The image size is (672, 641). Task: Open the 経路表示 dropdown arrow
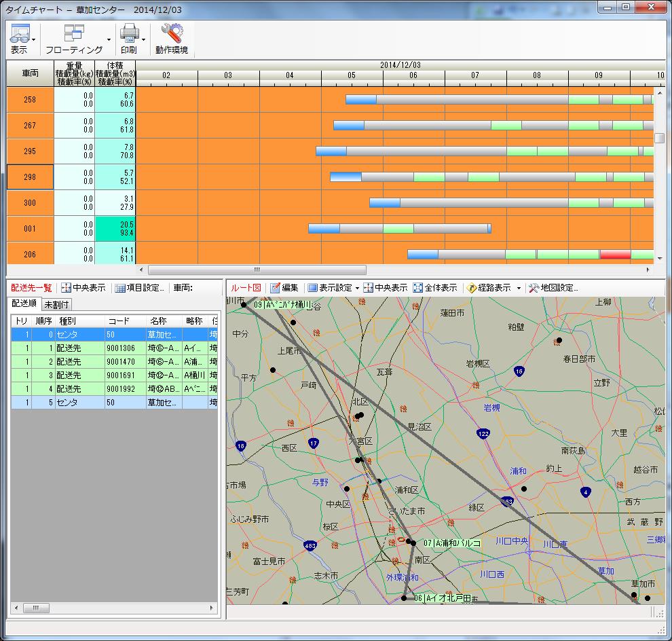pyautogui.click(x=519, y=288)
